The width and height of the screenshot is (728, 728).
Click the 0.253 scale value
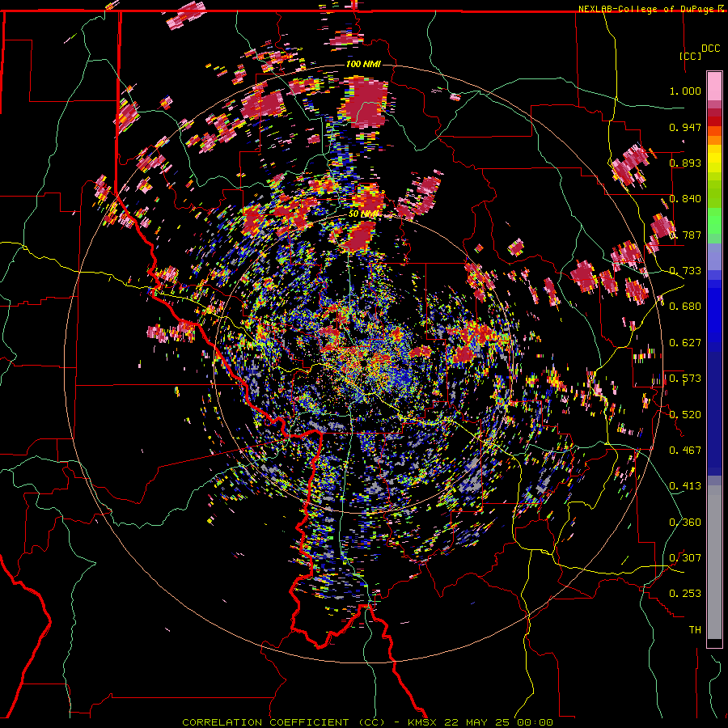coord(685,594)
